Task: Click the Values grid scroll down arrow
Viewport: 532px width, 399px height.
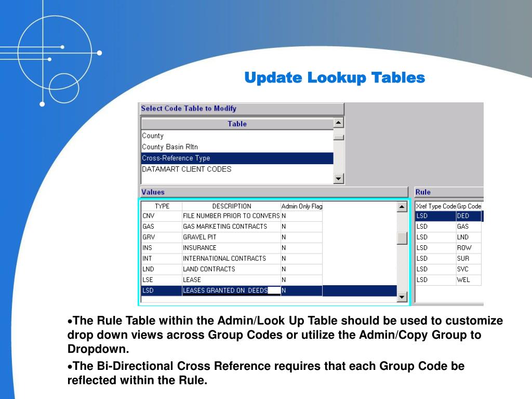Action: (402, 297)
